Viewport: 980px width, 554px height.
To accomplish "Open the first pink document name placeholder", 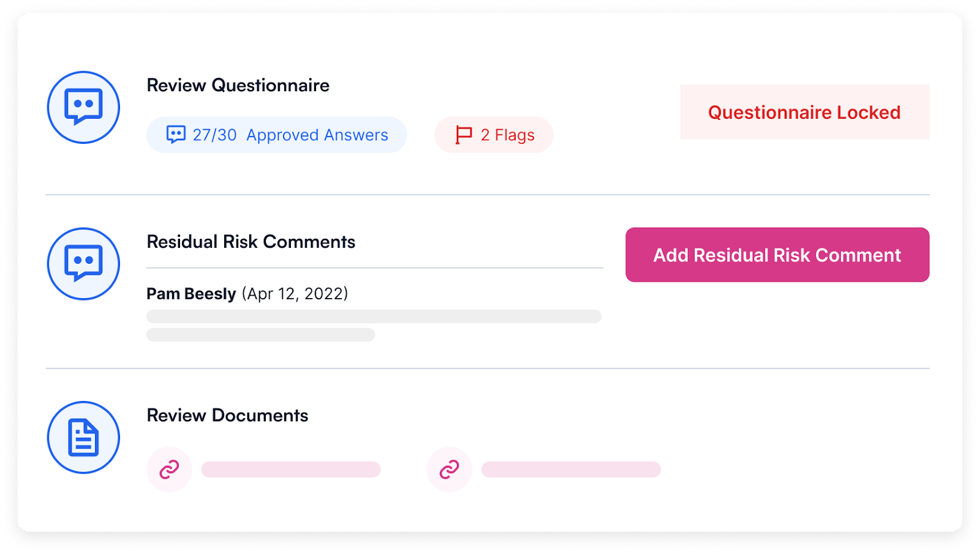I will (291, 470).
